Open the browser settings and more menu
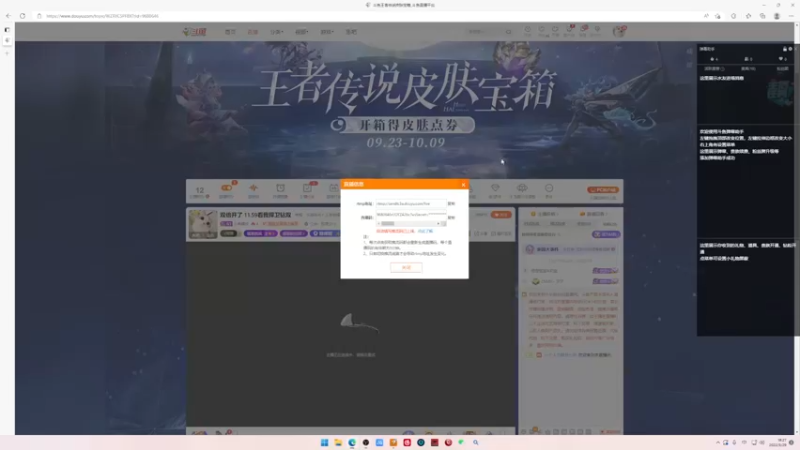 [x=791, y=16]
